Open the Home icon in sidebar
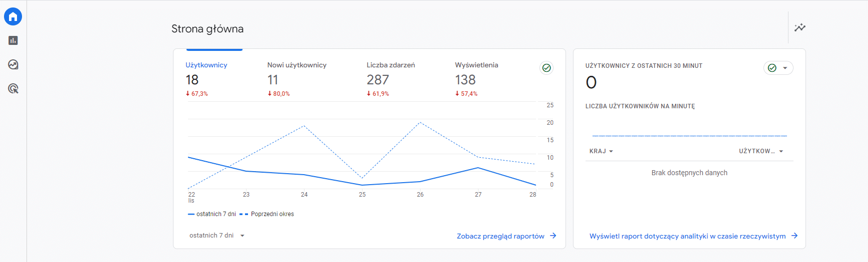 coord(13,16)
